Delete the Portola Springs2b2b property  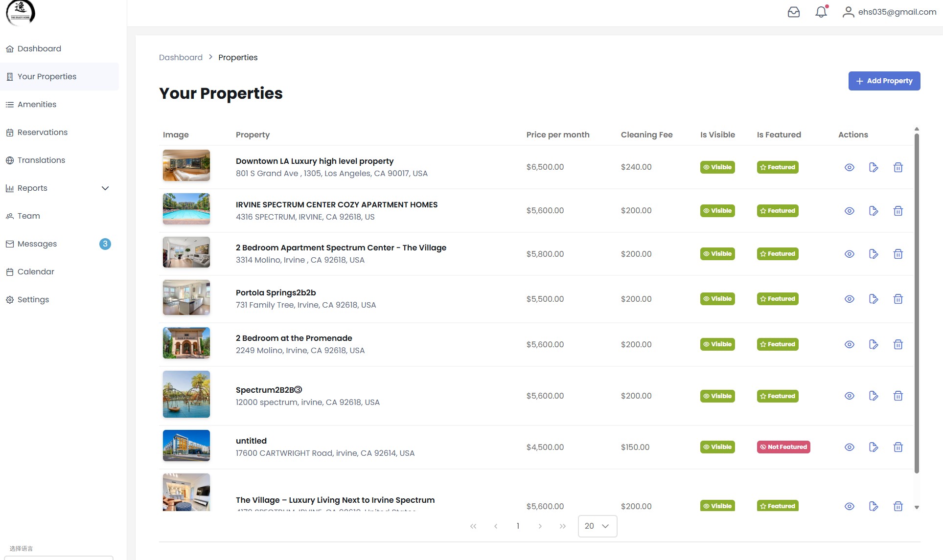point(897,299)
